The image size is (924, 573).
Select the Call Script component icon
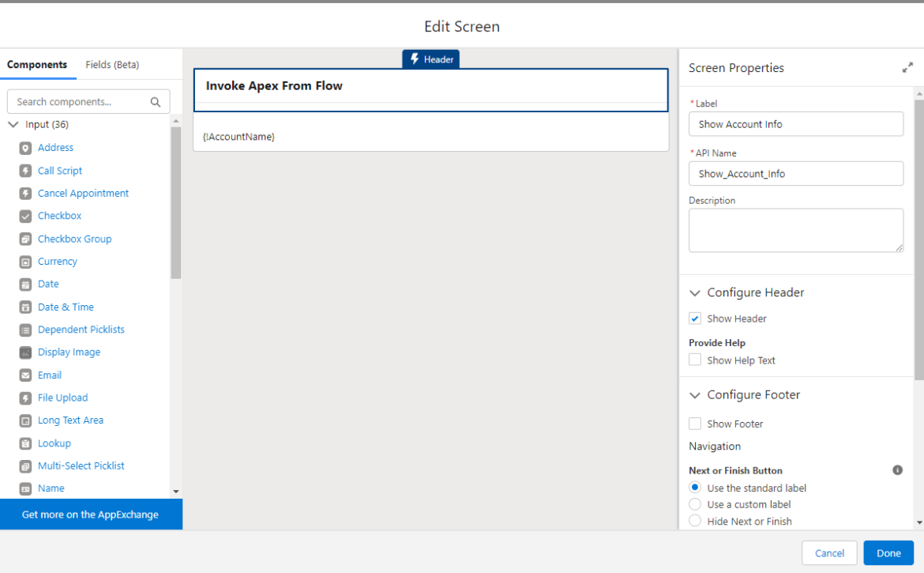[26, 170]
